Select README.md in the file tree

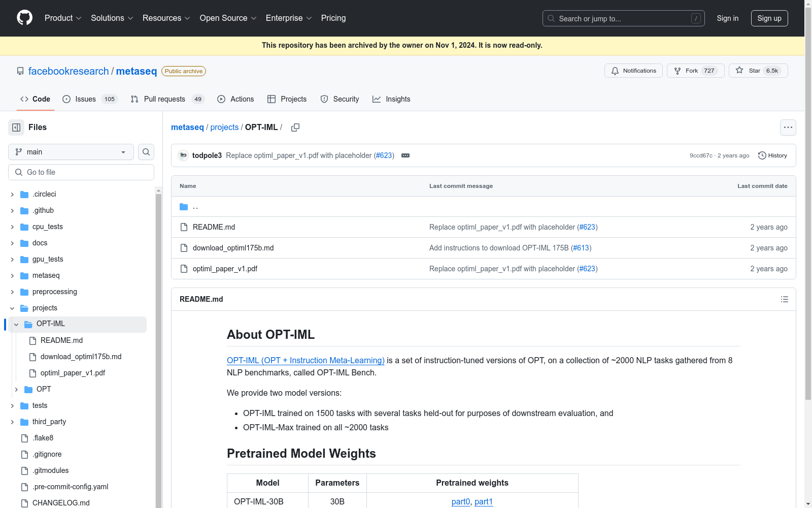click(61, 340)
